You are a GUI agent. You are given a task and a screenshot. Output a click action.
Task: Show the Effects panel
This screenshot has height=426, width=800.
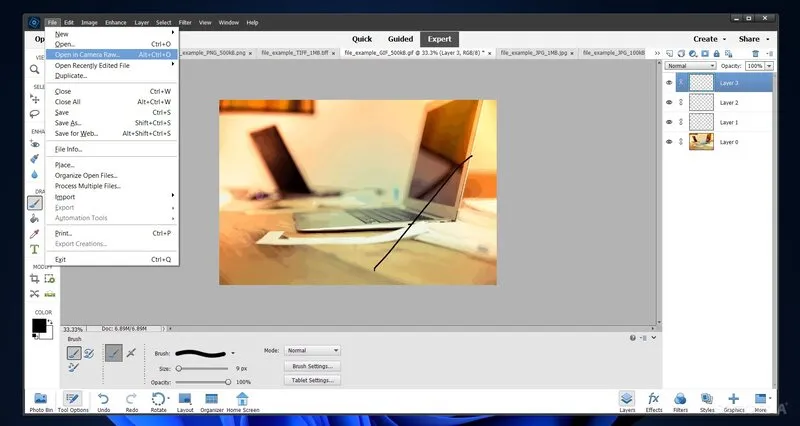[654, 402]
